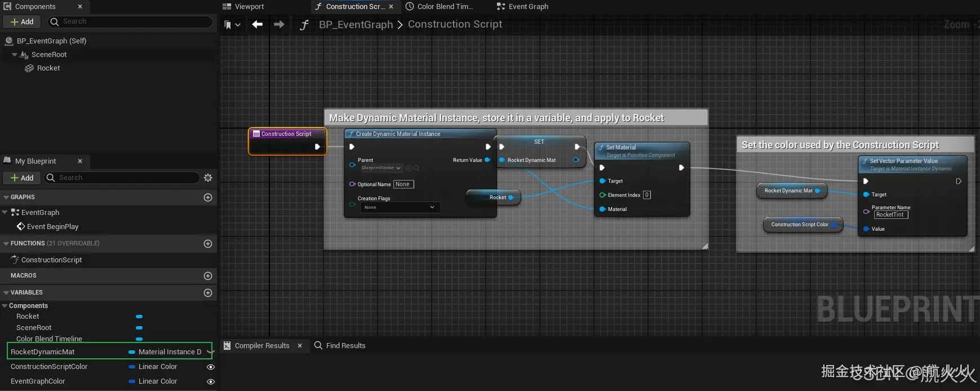Close the Components panel tab

pyautogui.click(x=80, y=7)
